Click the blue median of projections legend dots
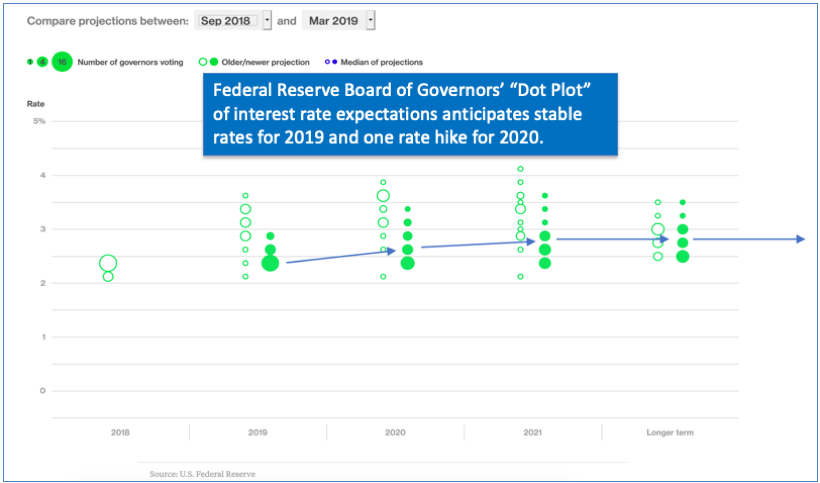820x483 pixels. (x=331, y=62)
